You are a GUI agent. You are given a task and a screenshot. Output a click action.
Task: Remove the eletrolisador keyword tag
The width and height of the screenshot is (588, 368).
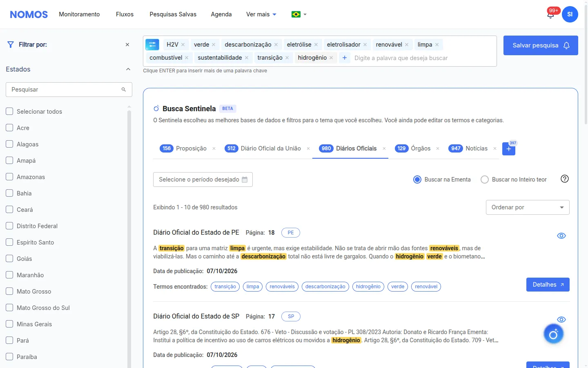[x=365, y=45]
